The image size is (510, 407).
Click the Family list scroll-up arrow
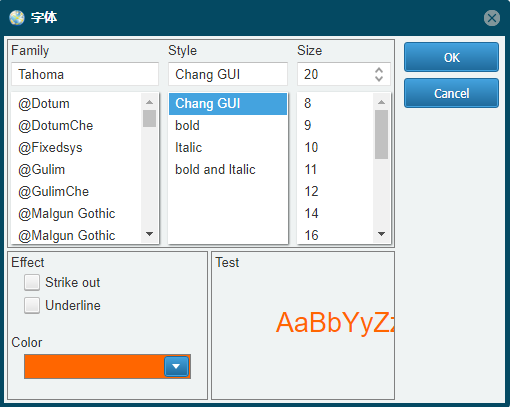coord(150,102)
